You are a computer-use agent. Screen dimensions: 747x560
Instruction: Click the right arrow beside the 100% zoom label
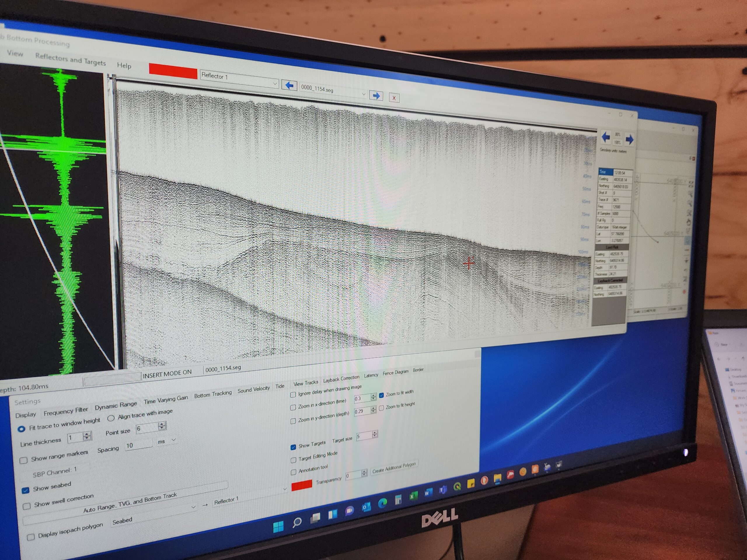coord(629,139)
